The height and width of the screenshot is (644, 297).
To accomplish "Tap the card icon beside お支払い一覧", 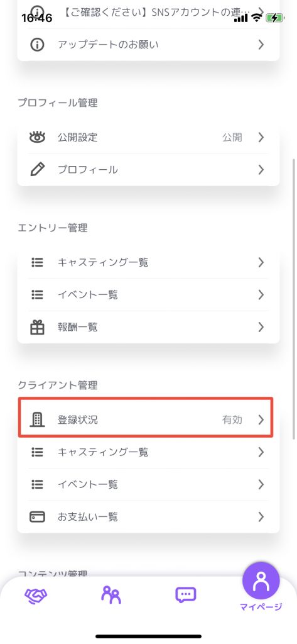I will pyautogui.click(x=37, y=516).
